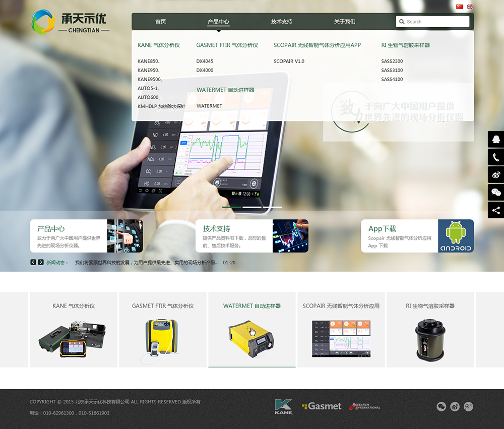Switch language using the UK flag icon
504x429 pixels.
click(x=470, y=7)
